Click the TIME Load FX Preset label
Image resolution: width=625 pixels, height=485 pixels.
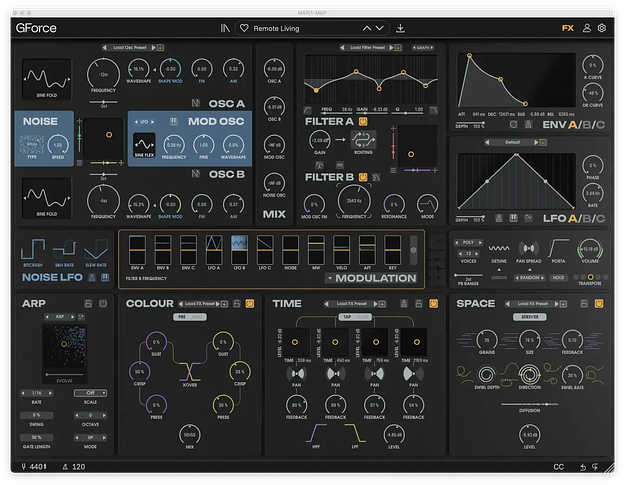pos(352,304)
